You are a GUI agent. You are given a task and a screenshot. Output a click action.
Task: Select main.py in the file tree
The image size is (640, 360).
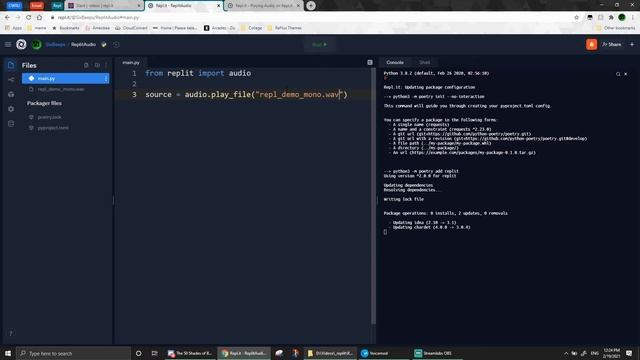(65, 78)
